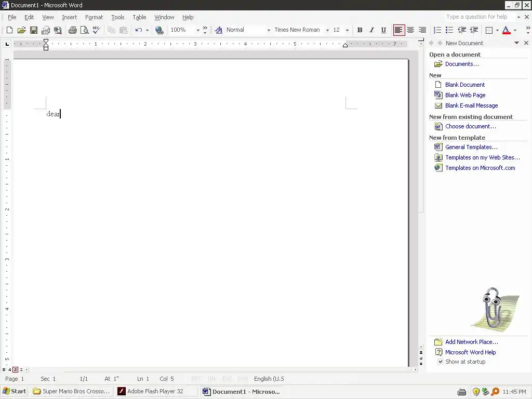This screenshot has width=532, height=399.
Task: Align text left
Action: tap(398, 30)
